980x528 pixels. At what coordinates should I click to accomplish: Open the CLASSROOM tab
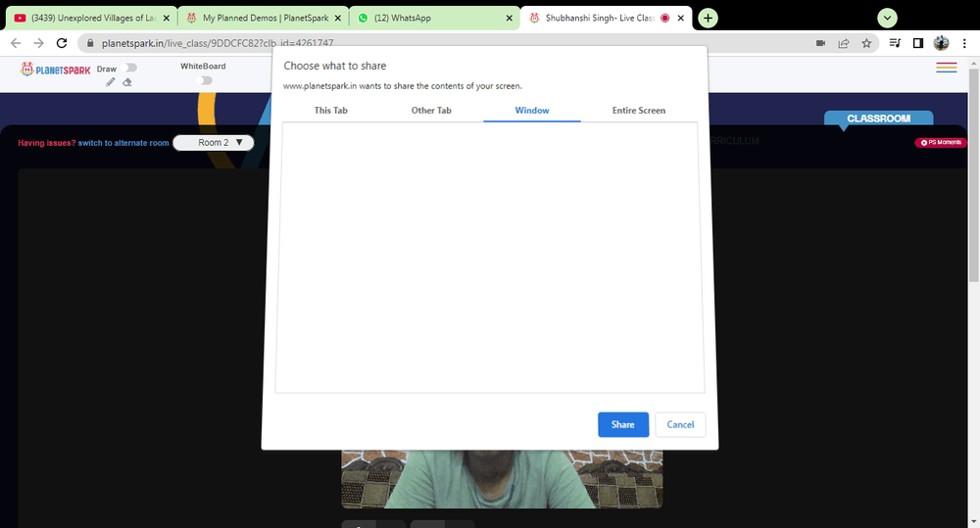878,119
